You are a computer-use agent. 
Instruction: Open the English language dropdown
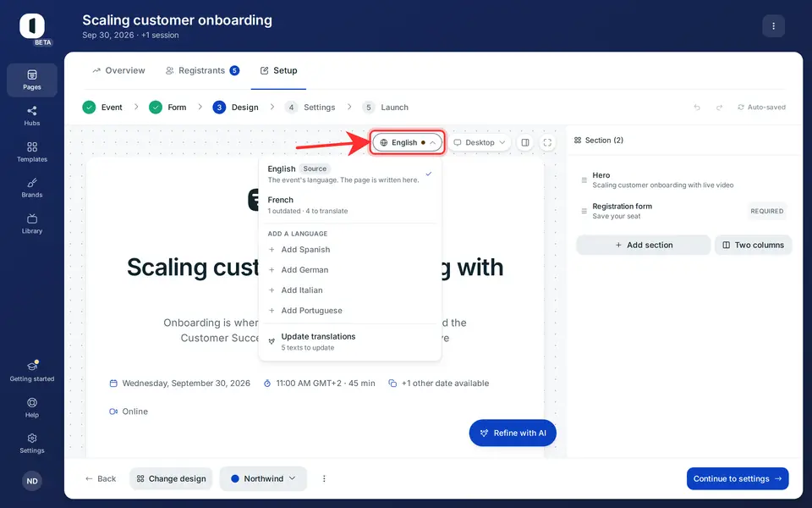pos(408,142)
